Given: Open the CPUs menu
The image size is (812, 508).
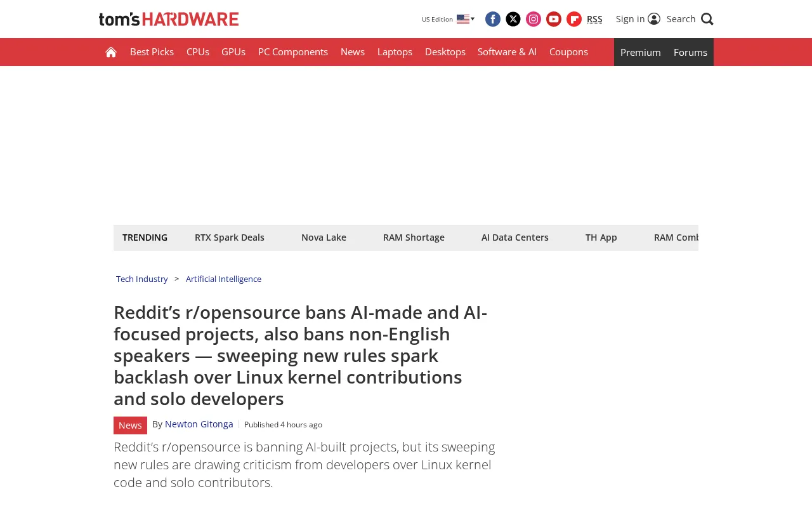Looking at the screenshot, I should [x=198, y=52].
